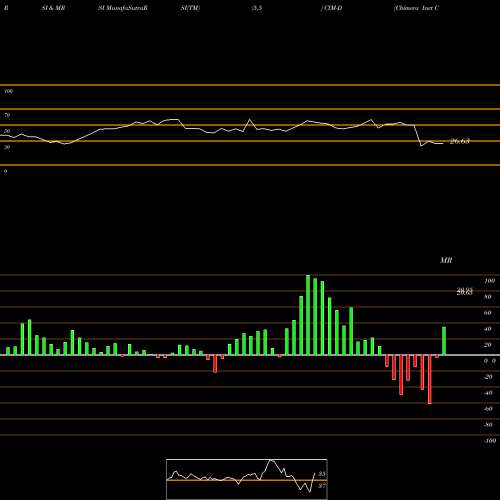Click the MR '-100' axis label

pyautogui.click(x=489, y=441)
